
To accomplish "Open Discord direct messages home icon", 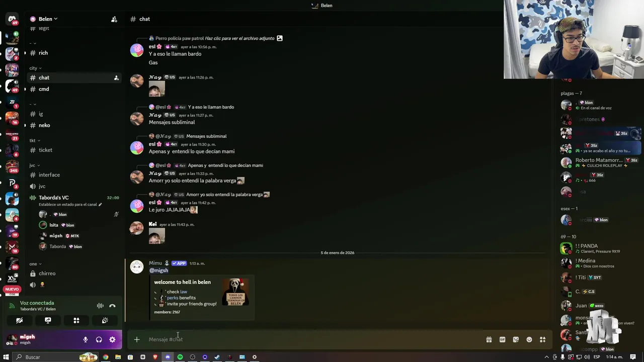I will 12,19.
